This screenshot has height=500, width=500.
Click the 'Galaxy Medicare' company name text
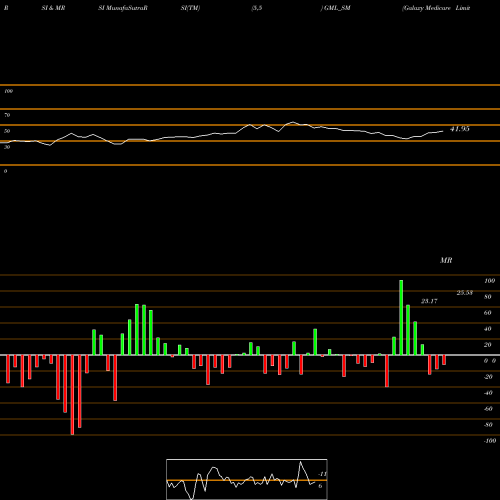point(426,8)
